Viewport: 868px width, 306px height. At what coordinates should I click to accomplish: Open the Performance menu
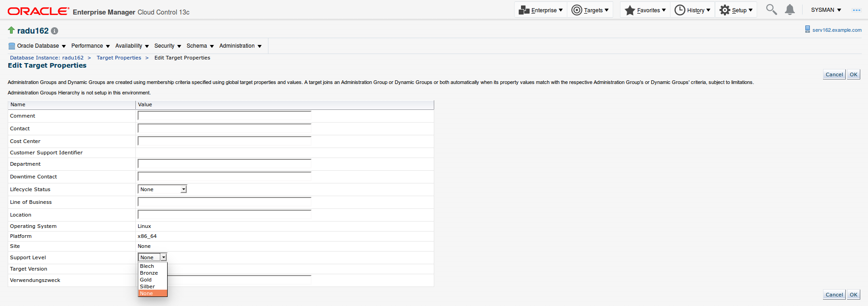(90, 46)
